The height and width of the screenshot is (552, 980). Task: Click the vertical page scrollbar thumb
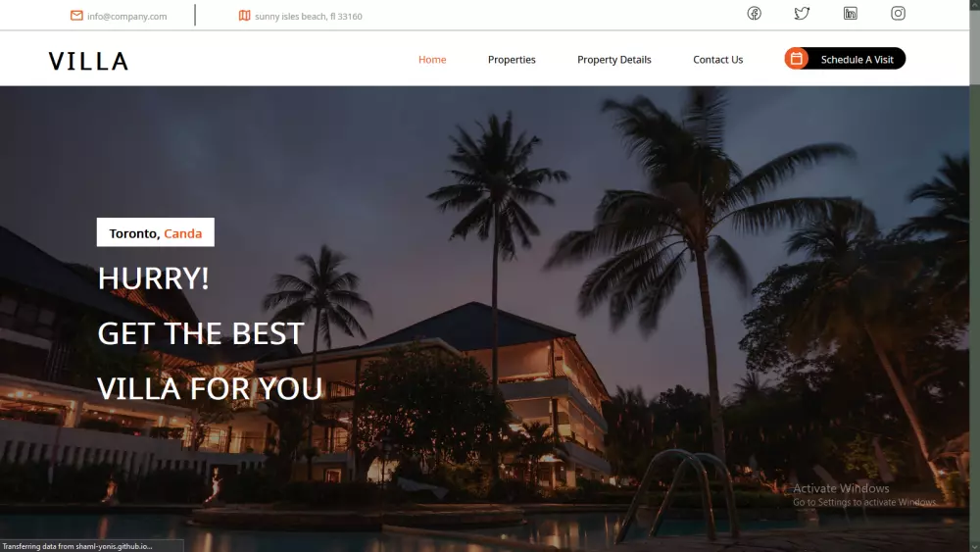[974, 47]
